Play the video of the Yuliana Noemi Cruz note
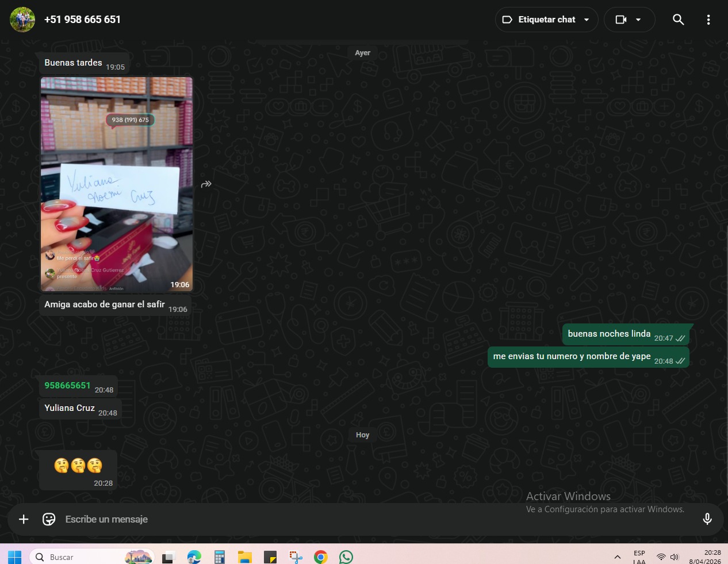The width and height of the screenshot is (728, 564). point(117,184)
